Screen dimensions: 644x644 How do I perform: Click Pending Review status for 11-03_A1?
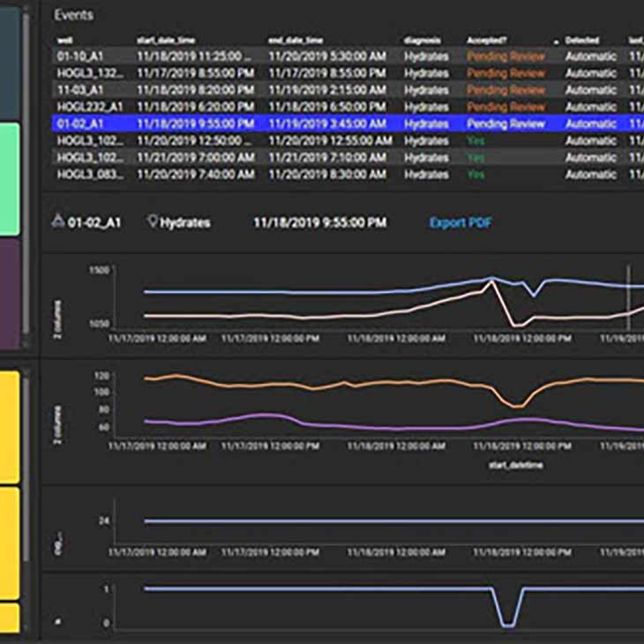(505, 90)
